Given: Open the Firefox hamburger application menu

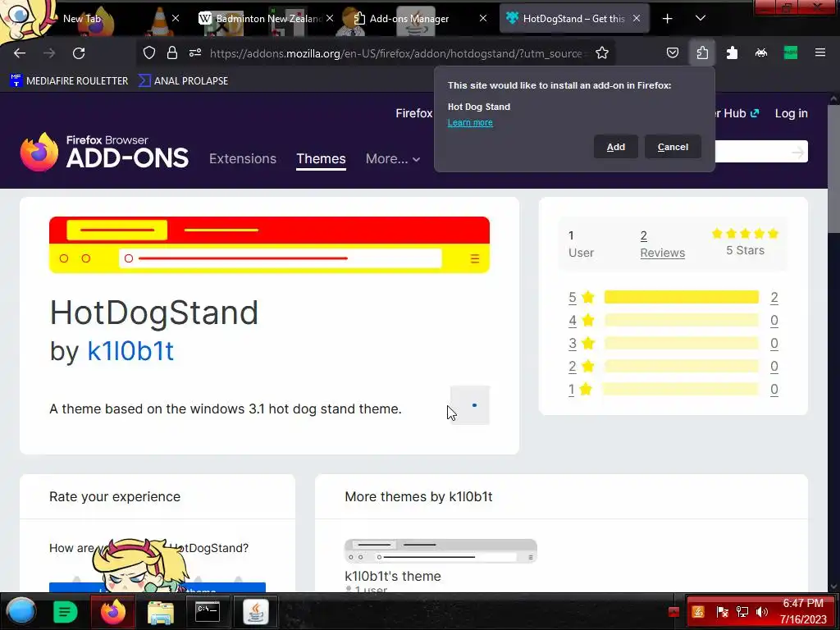Looking at the screenshot, I should pyautogui.click(x=820, y=52).
